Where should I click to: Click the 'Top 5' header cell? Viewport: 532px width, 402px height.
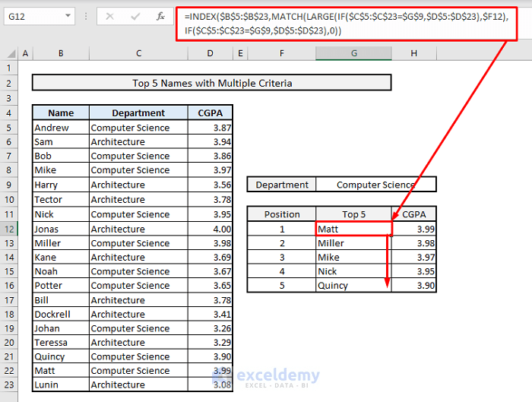[354, 214]
